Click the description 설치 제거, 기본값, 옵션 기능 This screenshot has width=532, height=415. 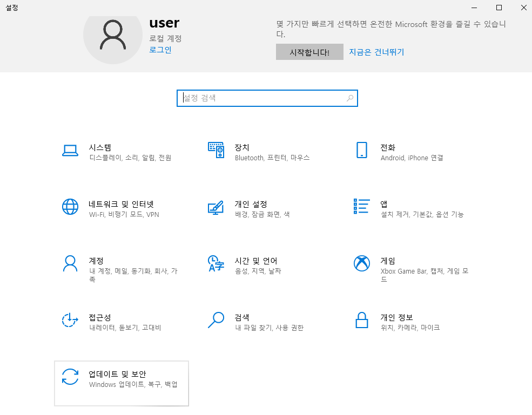[x=422, y=214]
